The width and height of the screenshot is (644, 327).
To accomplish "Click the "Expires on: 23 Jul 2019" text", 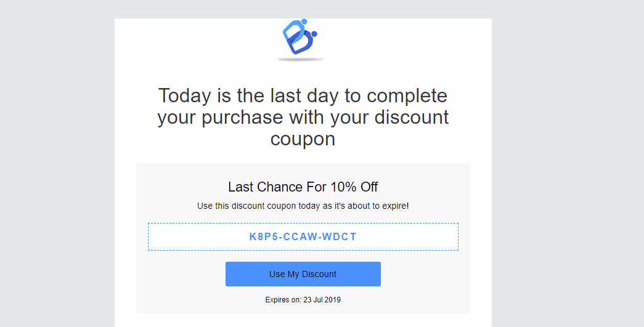I will click(303, 299).
